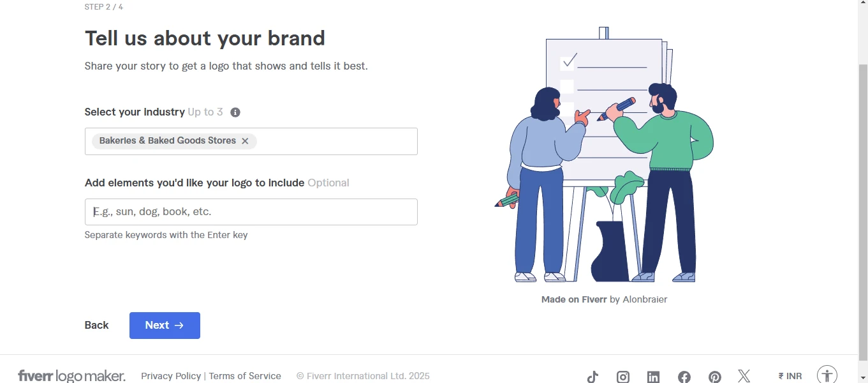
Task: Open Fiverr's TikTok page icon
Action: [592, 377]
